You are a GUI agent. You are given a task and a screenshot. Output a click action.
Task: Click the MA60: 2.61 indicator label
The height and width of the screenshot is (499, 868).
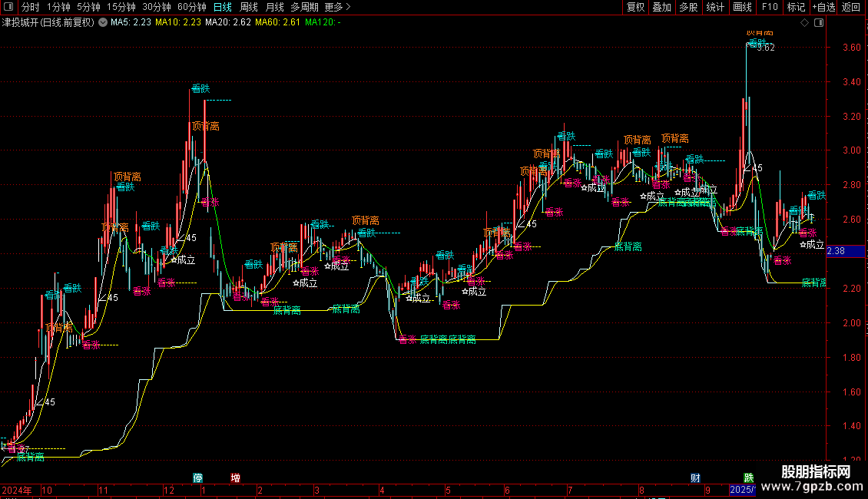(x=277, y=23)
